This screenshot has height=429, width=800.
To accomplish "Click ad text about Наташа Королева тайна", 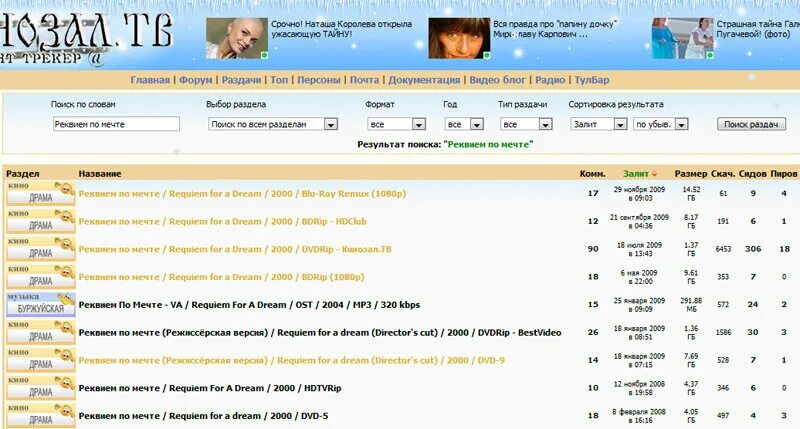I will [341, 29].
